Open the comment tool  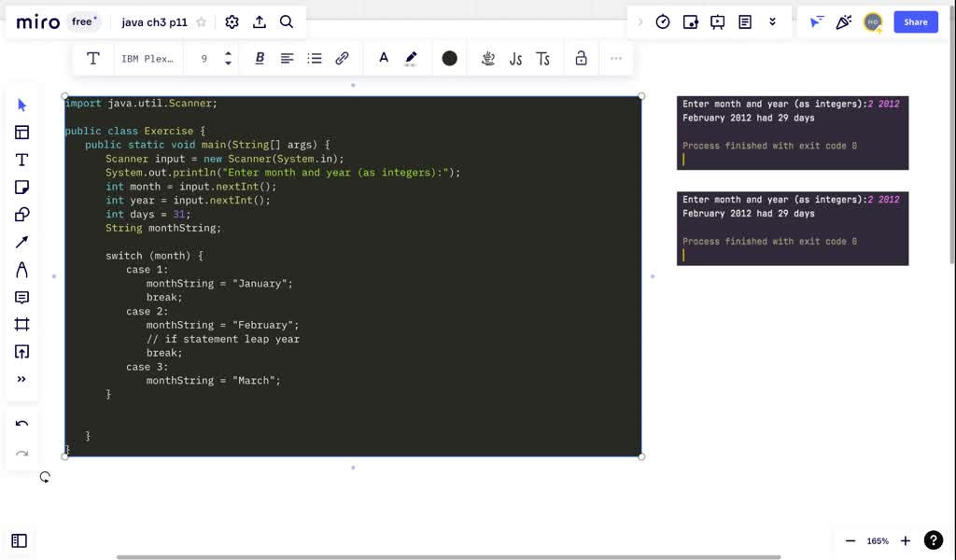(x=21, y=297)
